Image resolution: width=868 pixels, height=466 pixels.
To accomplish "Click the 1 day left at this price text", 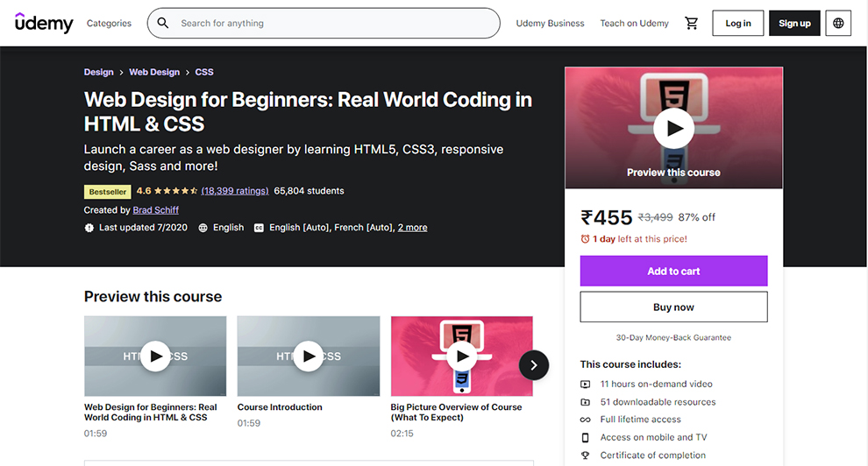I will [640, 239].
